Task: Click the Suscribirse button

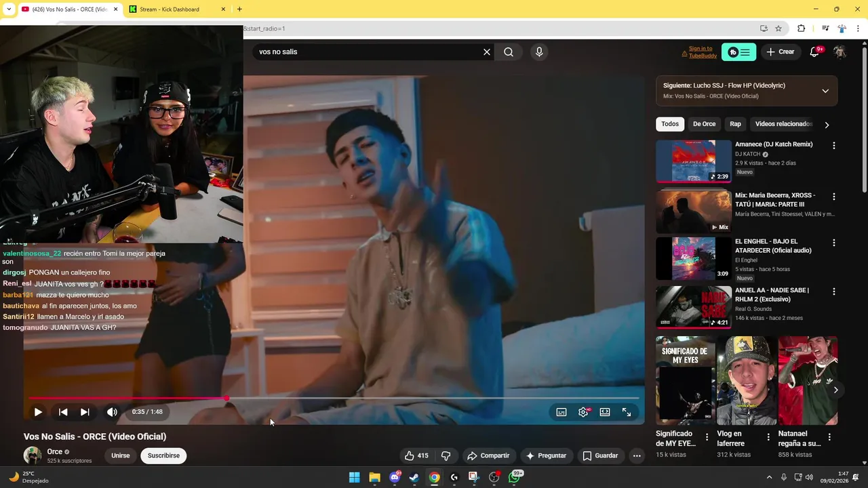Action: (163, 455)
